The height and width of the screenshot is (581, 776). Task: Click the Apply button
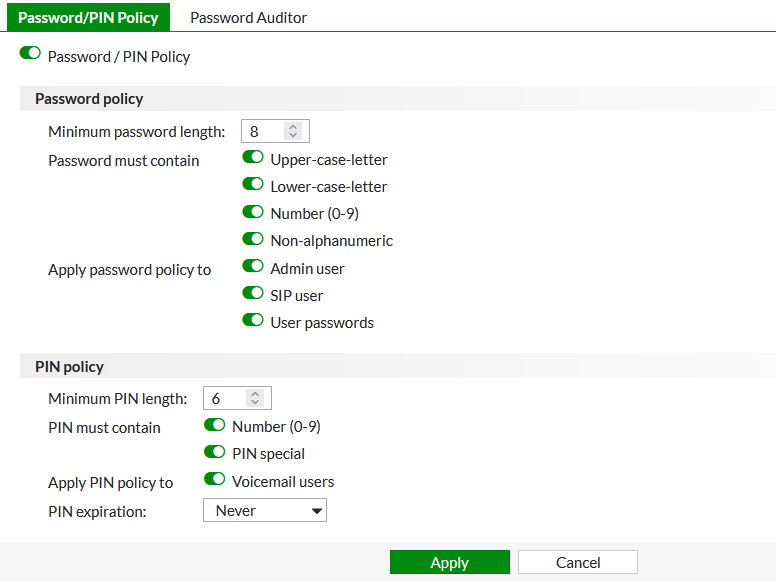449,562
